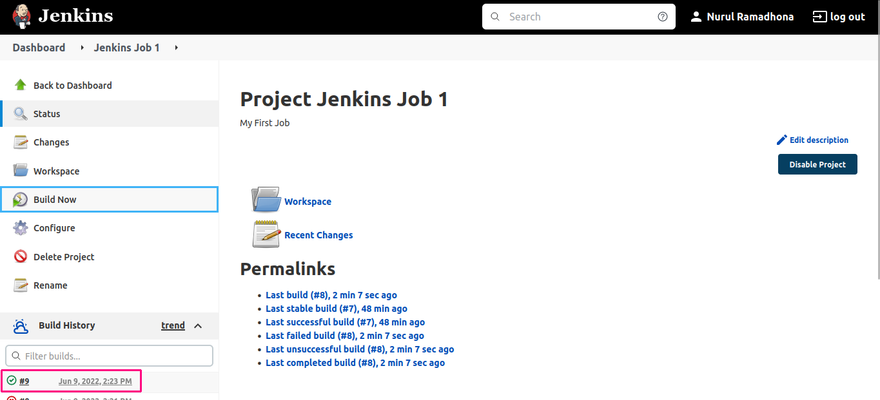Trigger Build Now in sidebar

(55, 200)
